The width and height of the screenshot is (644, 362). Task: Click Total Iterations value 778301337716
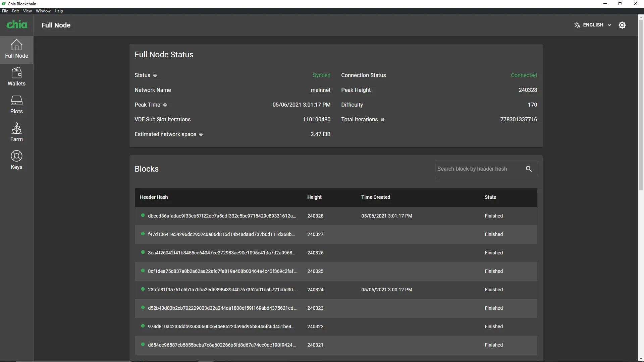coord(519,120)
